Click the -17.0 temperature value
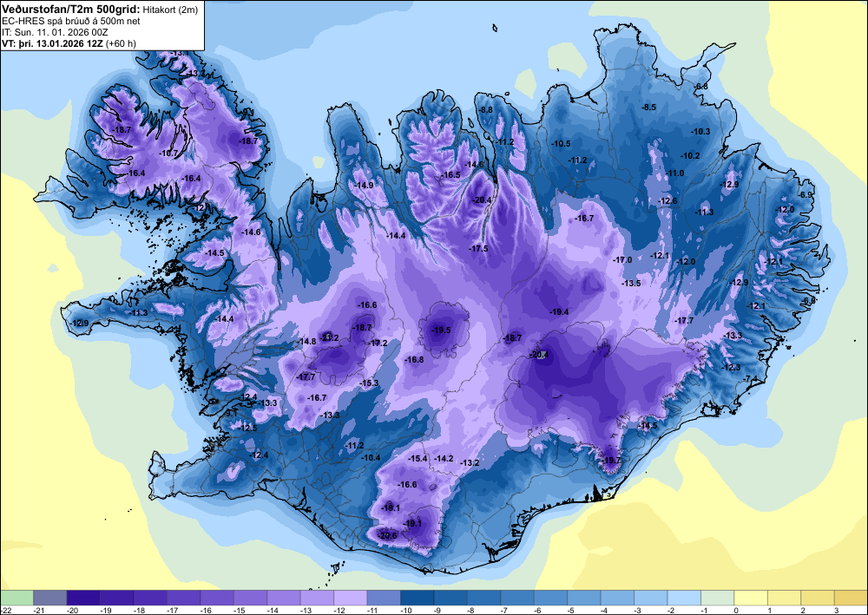 622,259
